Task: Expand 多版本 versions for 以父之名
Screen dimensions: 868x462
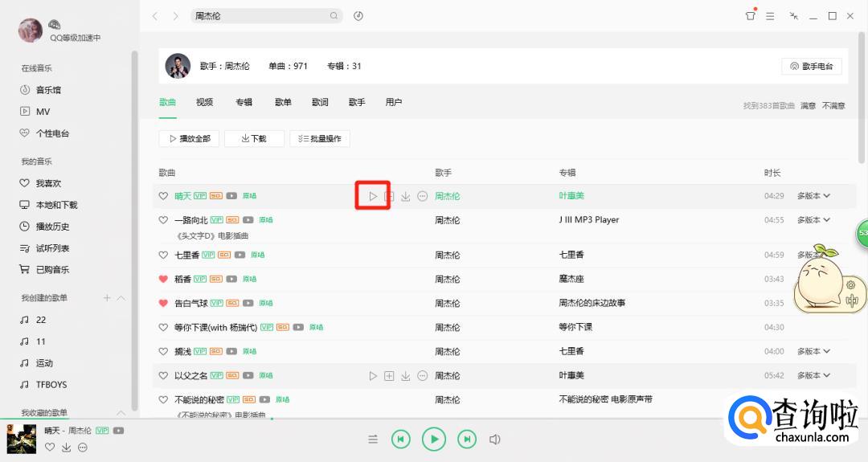Action: click(813, 376)
